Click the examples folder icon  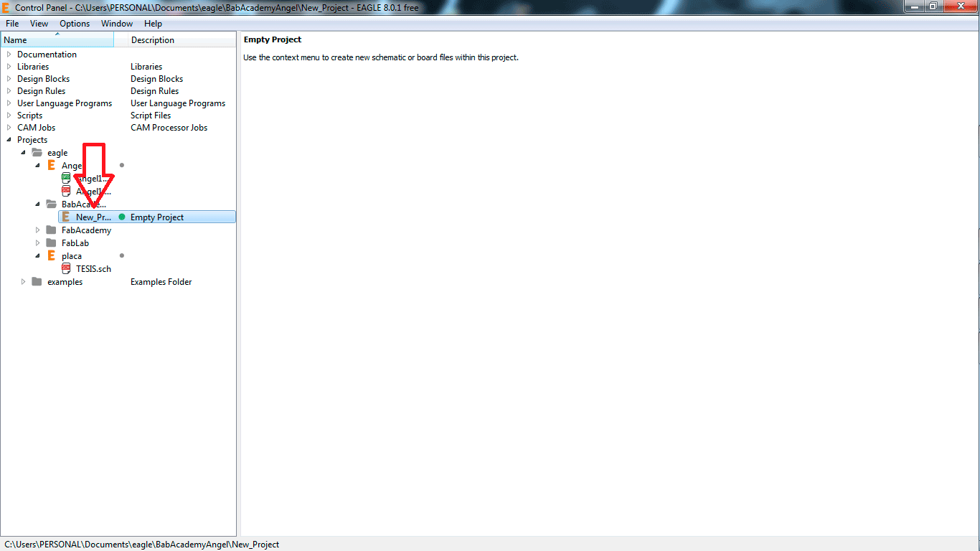[x=37, y=282]
